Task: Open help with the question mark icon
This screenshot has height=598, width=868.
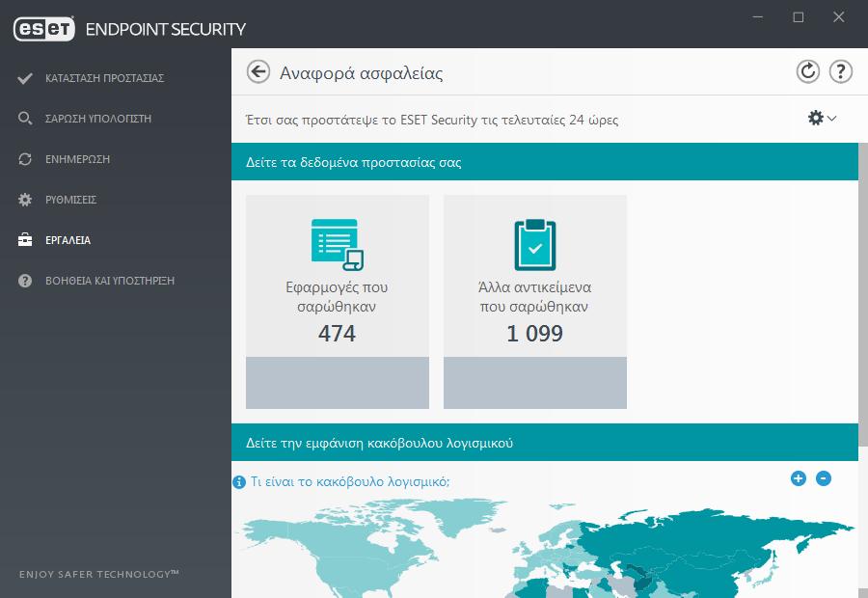Action: 840,72
